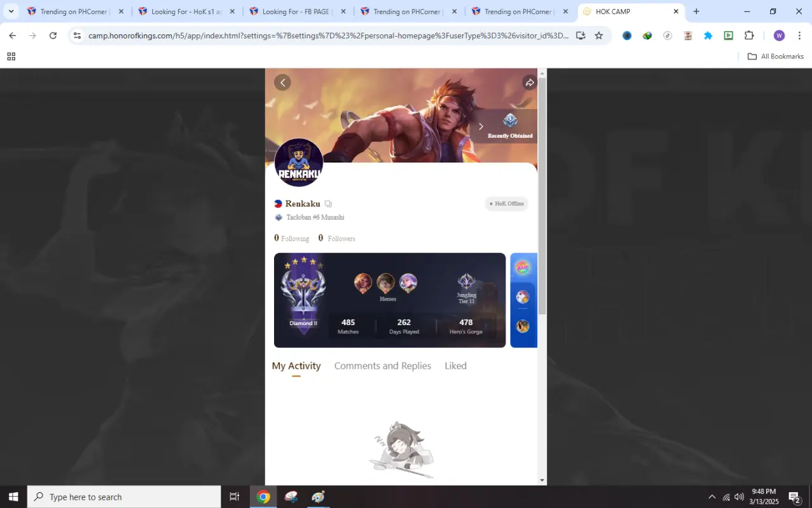View the 485 Matches stat
The image size is (812, 508).
click(x=348, y=326)
